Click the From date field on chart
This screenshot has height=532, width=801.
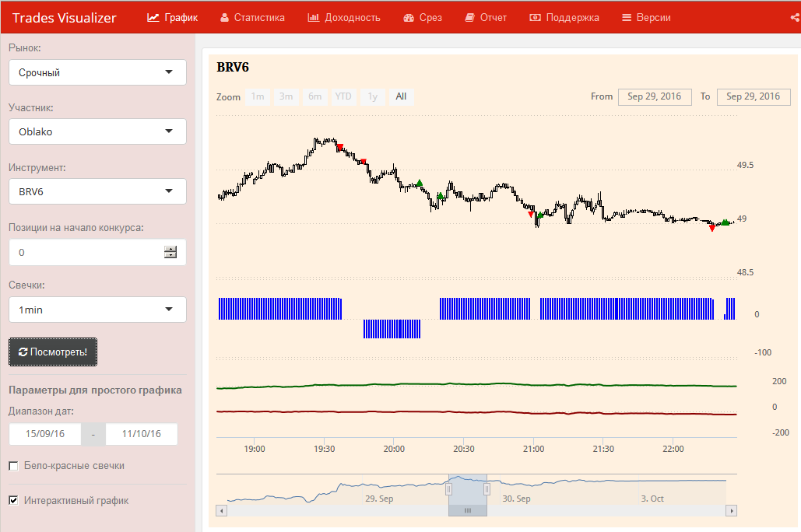(654, 96)
